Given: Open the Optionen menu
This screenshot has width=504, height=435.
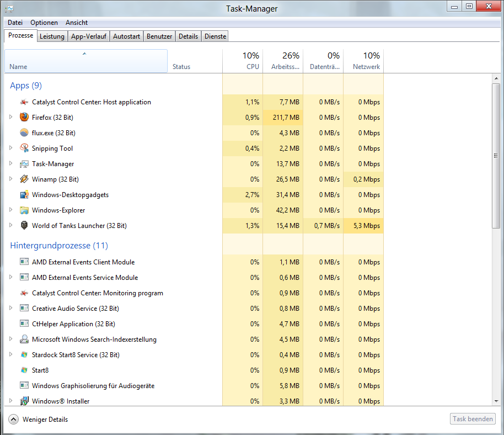Looking at the screenshot, I should pyautogui.click(x=44, y=23).
